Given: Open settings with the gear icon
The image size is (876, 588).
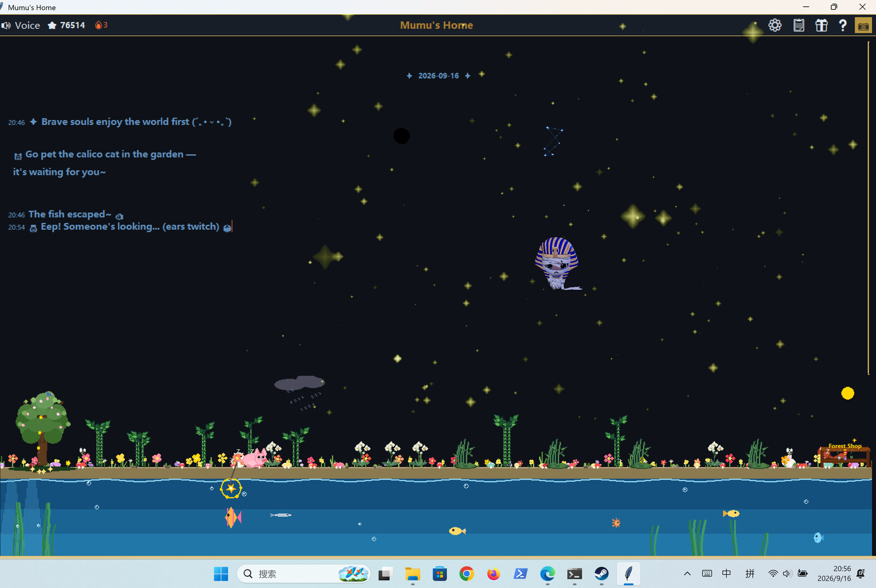Looking at the screenshot, I should tap(775, 25).
